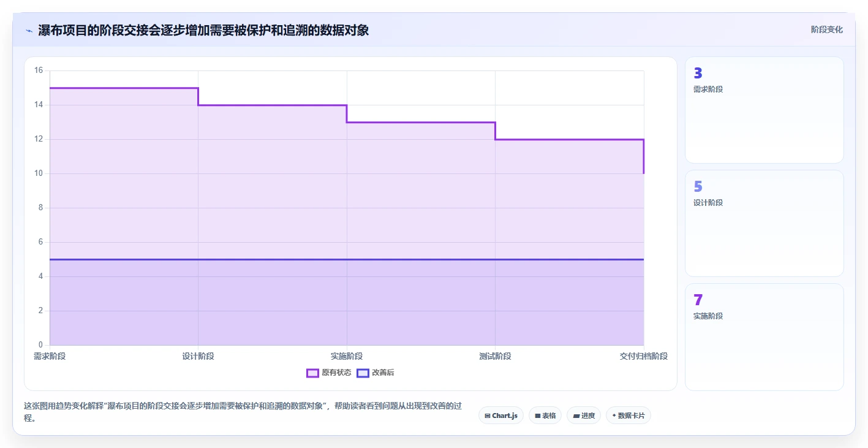Open the 需求阶段 stat card

tap(764, 110)
